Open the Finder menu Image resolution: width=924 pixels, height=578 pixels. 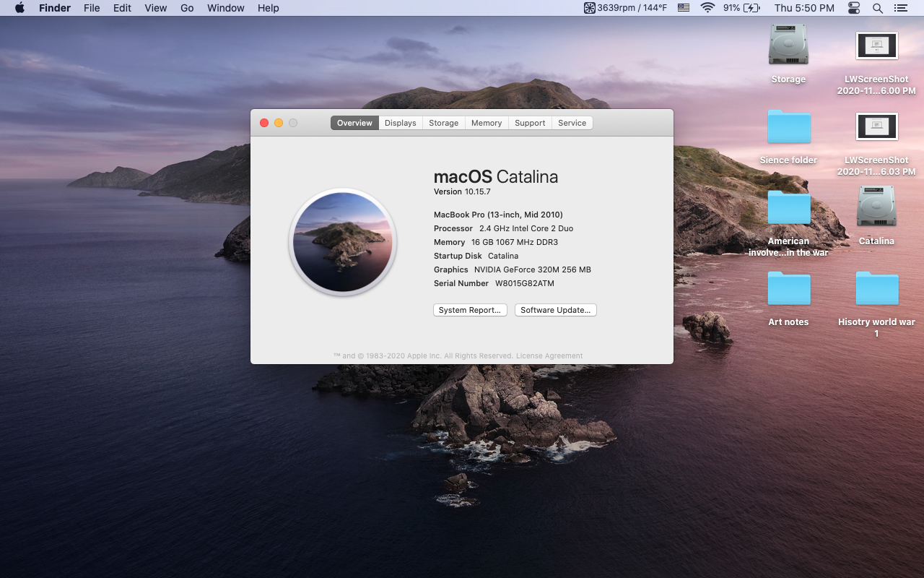point(55,8)
